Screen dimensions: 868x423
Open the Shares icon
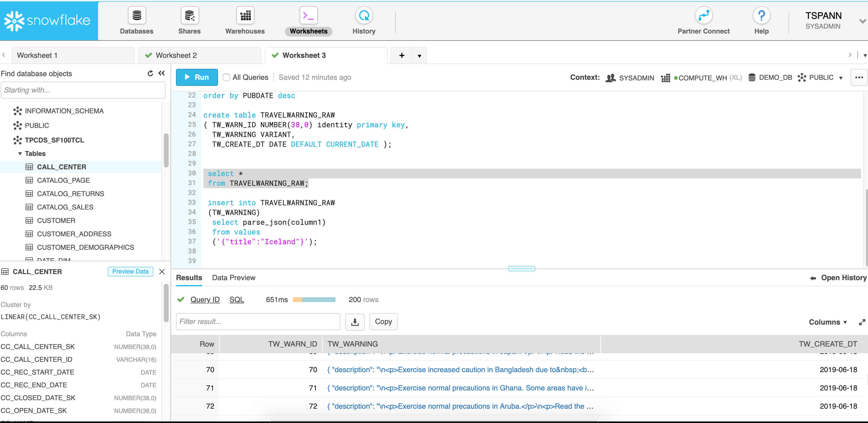189,16
